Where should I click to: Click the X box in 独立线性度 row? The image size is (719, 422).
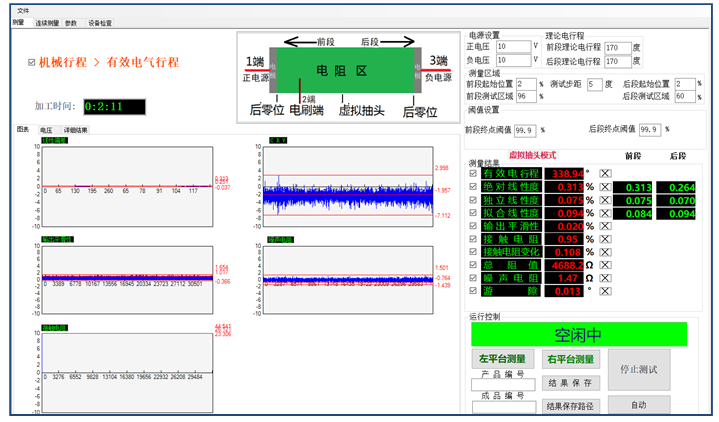click(605, 200)
